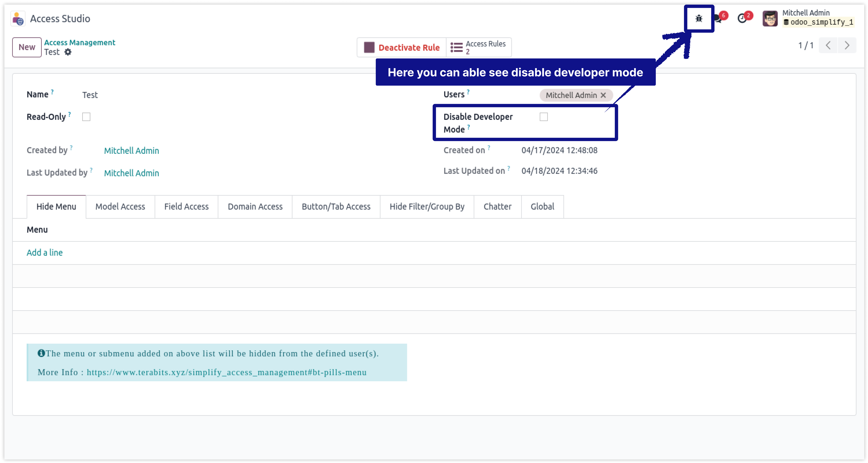Click the Deactivate Rule button

click(402, 48)
